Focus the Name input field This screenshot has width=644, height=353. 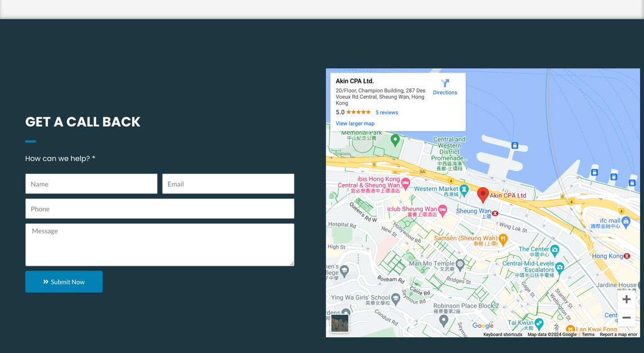(x=91, y=184)
